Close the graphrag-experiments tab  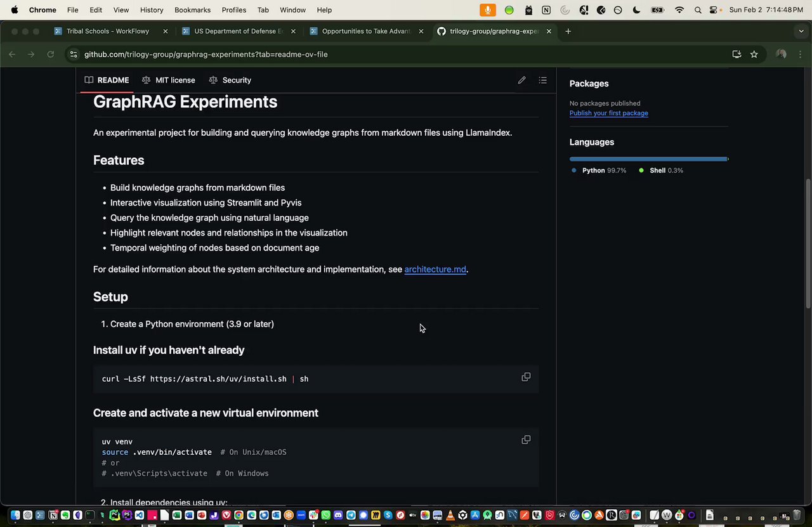(x=549, y=31)
